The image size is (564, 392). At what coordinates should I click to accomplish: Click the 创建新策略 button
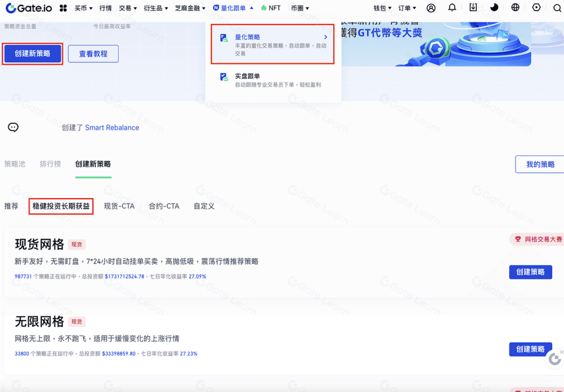(32, 54)
